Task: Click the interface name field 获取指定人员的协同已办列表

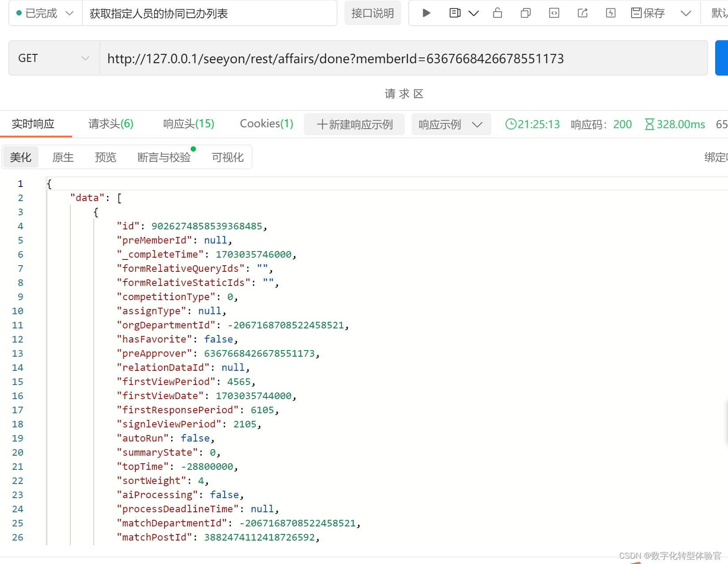Action: pos(210,13)
